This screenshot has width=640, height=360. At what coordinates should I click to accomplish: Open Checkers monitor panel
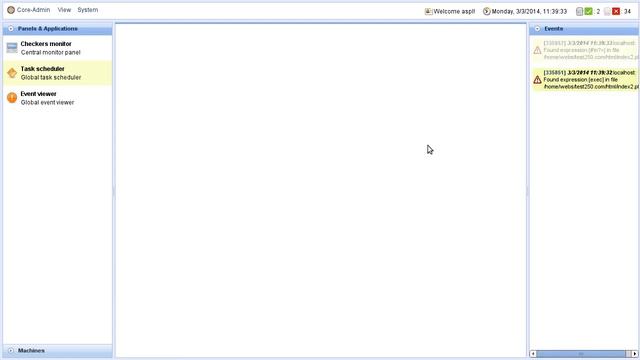click(x=58, y=48)
